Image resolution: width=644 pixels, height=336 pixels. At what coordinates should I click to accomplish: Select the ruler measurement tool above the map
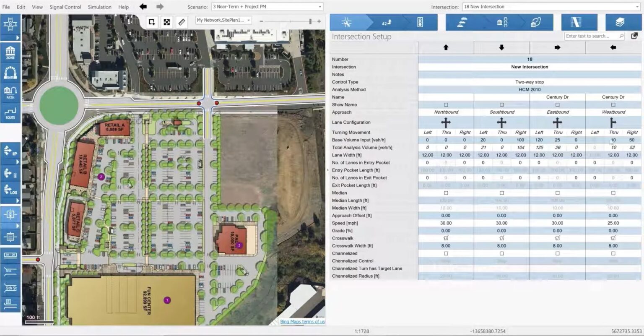coord(182,22)
